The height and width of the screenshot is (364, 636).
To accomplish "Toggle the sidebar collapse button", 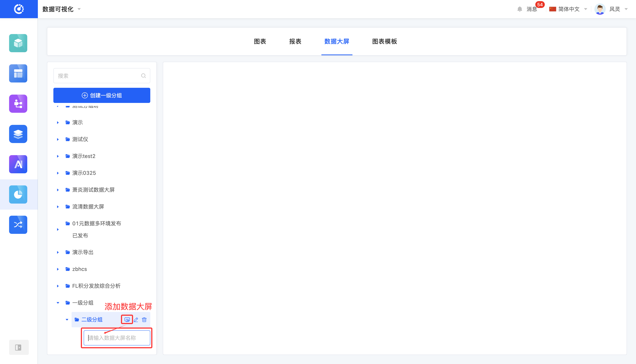I will pos(19,347).
